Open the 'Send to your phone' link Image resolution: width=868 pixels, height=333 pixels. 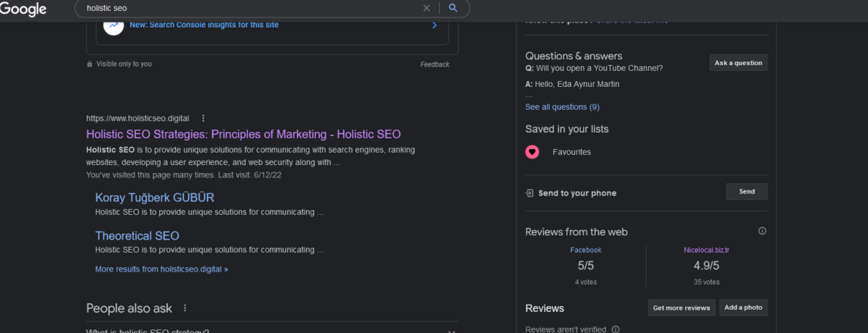pos(577,193)
